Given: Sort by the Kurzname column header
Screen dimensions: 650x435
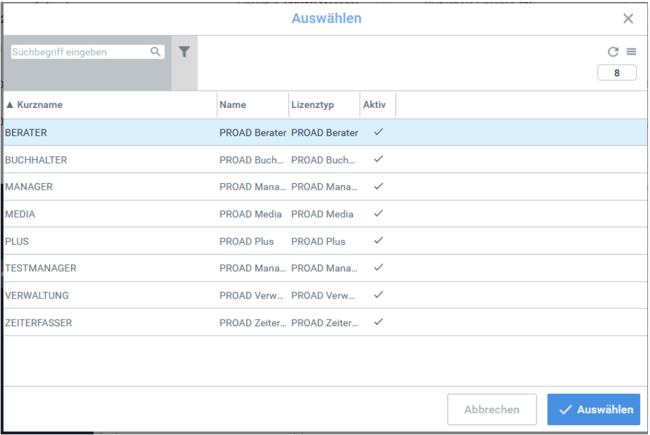Looking at the screenshot, I should (x=40, y=105).
